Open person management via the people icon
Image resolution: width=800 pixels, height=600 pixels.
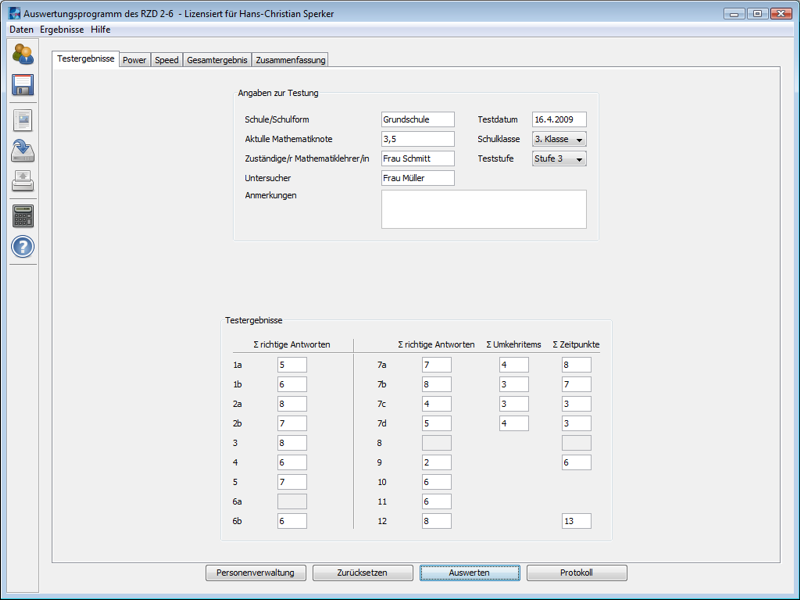point(22,55)
